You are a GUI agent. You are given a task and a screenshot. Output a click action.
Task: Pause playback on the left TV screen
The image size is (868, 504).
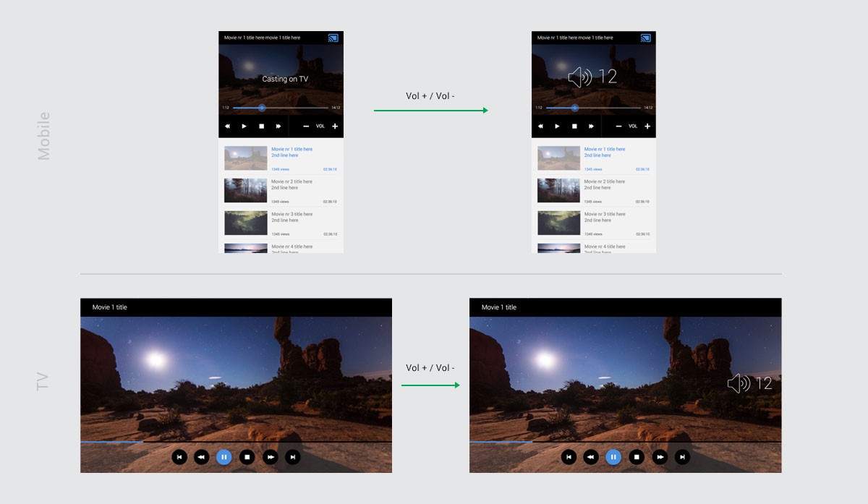[224, 457]
